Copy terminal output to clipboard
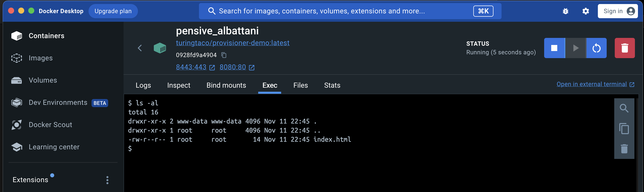644x192 pixels. pyautogui.click(x=624, y=129)
